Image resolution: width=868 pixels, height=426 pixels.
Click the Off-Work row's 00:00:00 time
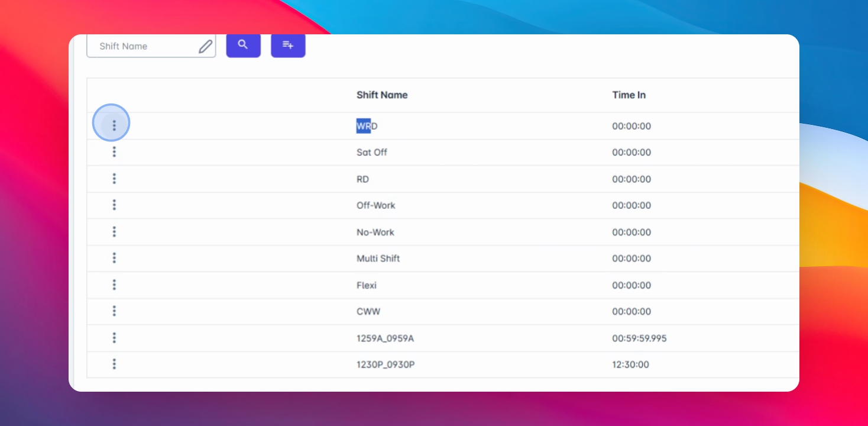pos(631,205)
